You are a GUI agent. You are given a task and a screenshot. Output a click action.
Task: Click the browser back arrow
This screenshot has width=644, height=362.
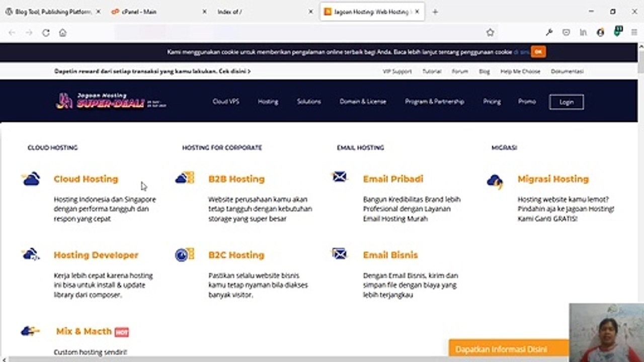pos(12,33)
